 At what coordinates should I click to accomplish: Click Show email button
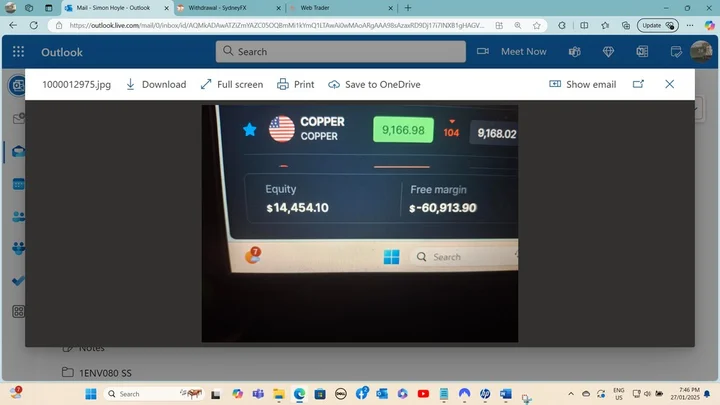coord(582,84)
